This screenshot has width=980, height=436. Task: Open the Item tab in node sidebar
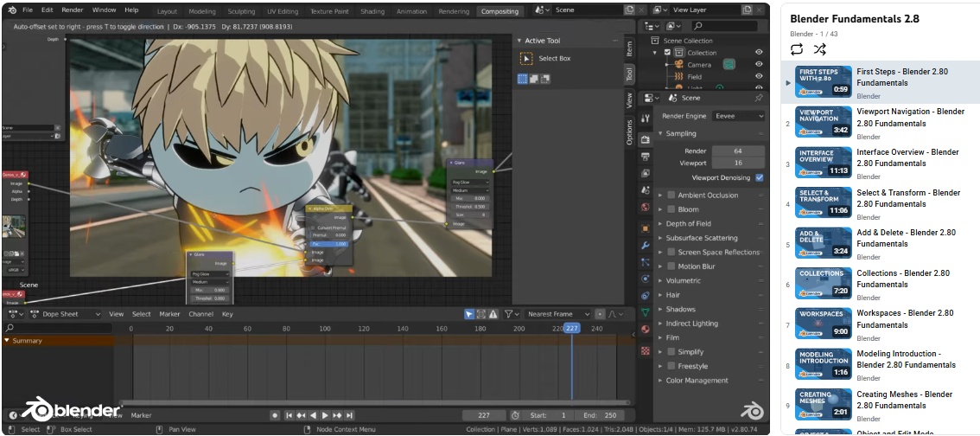629,48
